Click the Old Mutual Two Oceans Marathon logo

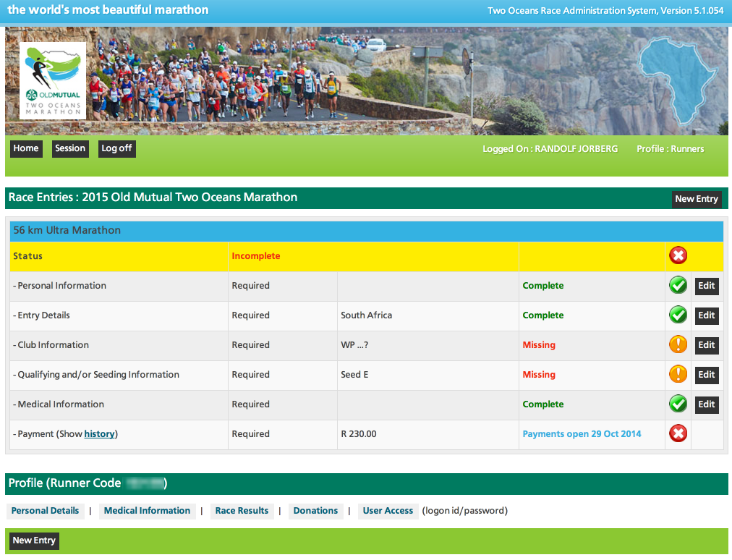click(52, 80)
